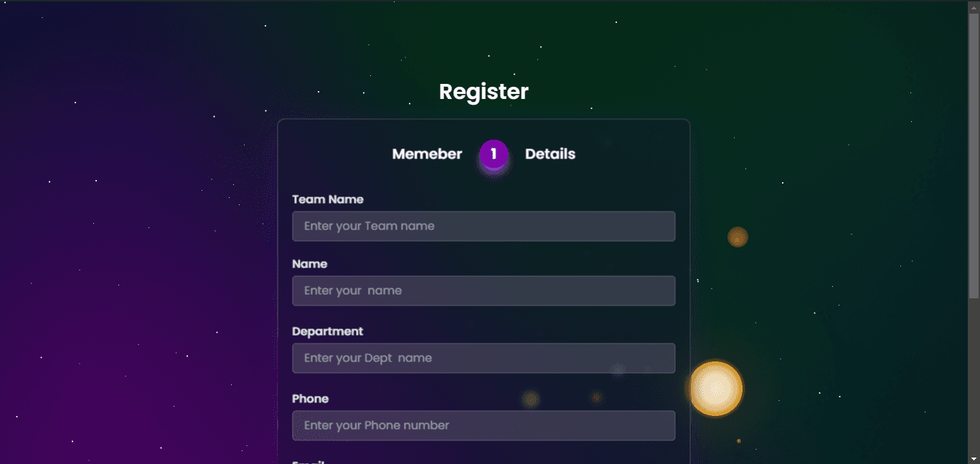Click the small orange planet orb
The height and width of the screenshot is (464, 980).
pos(738,237)
